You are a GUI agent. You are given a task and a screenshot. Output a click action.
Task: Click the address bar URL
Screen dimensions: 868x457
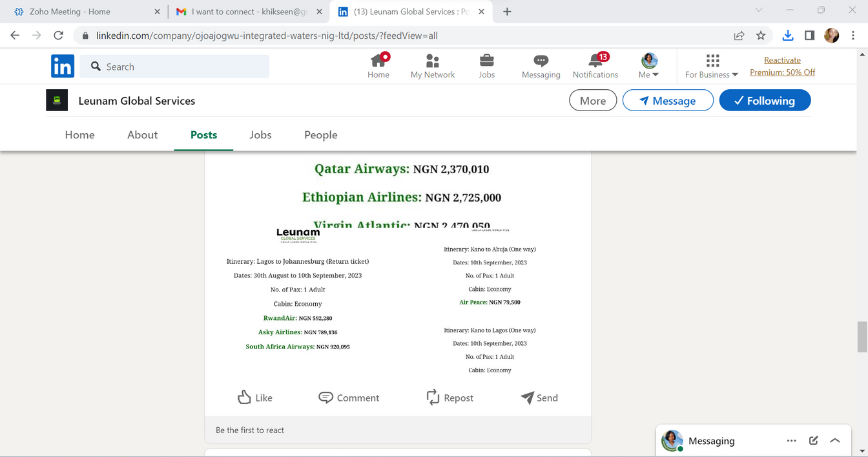point(267,36)
